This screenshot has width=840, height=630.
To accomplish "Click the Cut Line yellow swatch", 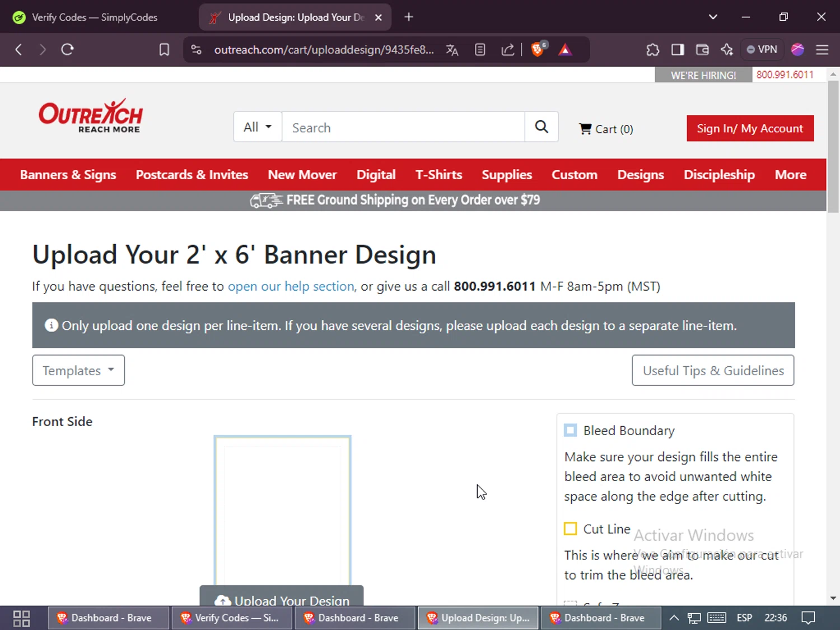I will 570,529.
